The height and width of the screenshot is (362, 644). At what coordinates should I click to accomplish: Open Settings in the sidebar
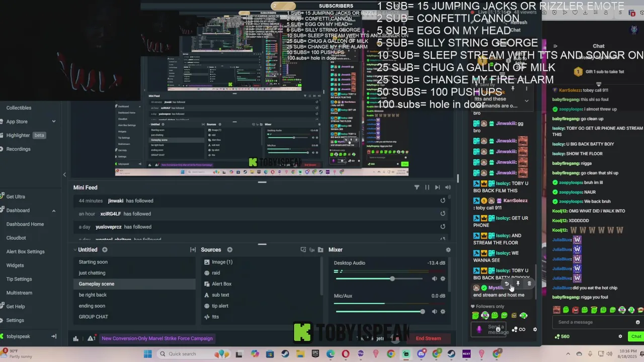tap(15, 320)
